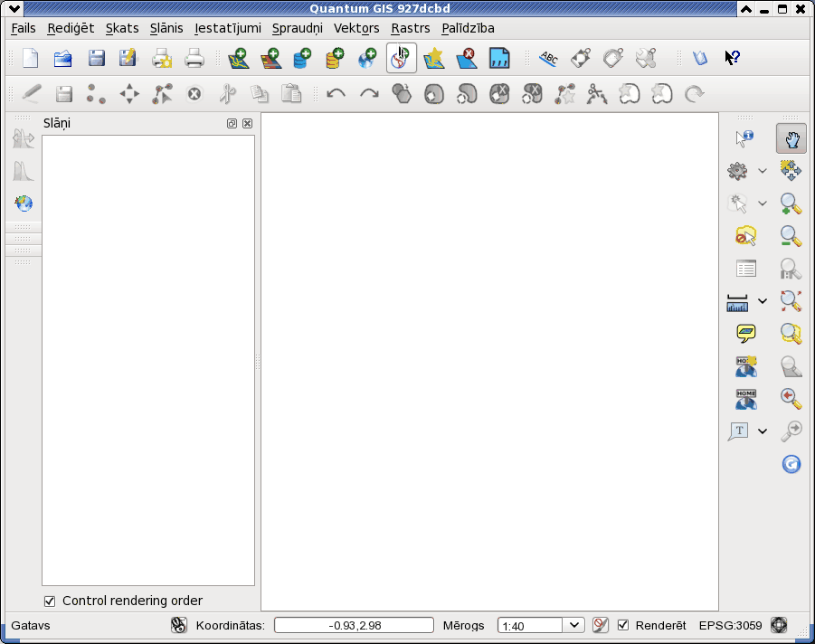This screenshot has width=815, height=644.
Task: Click the Refresh map icon
Action: [x=791, y=464]
